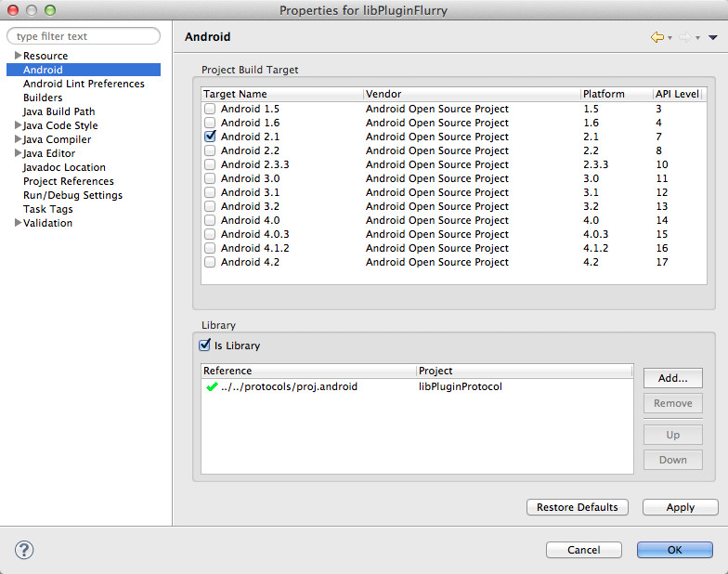Uncheck the Android 2.1 target checkbox

click(210, 136)
